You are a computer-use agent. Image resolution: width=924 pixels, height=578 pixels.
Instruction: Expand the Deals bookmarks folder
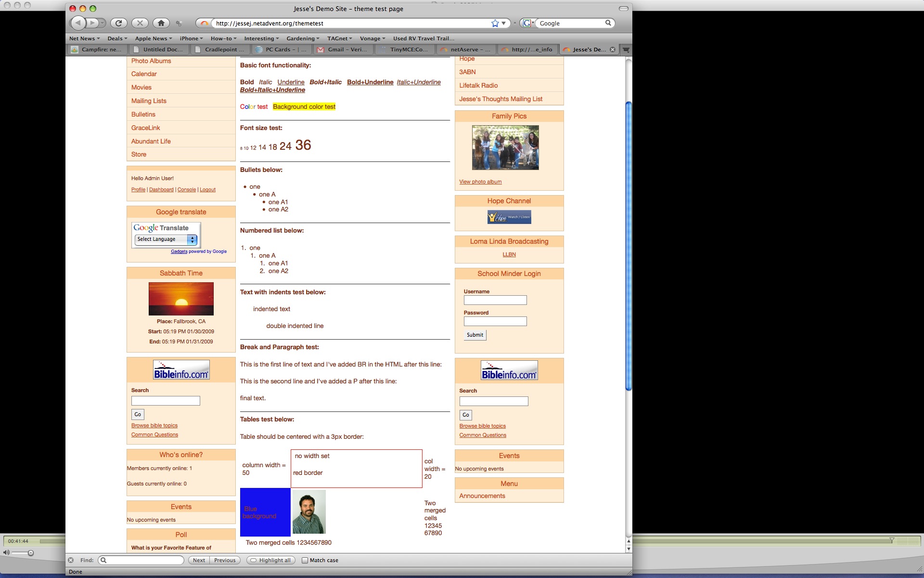(117, 39)
